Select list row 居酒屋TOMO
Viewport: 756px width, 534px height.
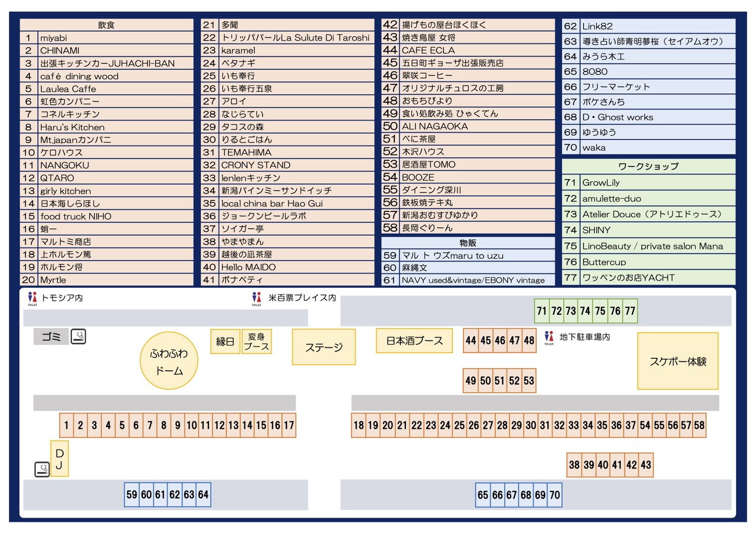point(468,164)
